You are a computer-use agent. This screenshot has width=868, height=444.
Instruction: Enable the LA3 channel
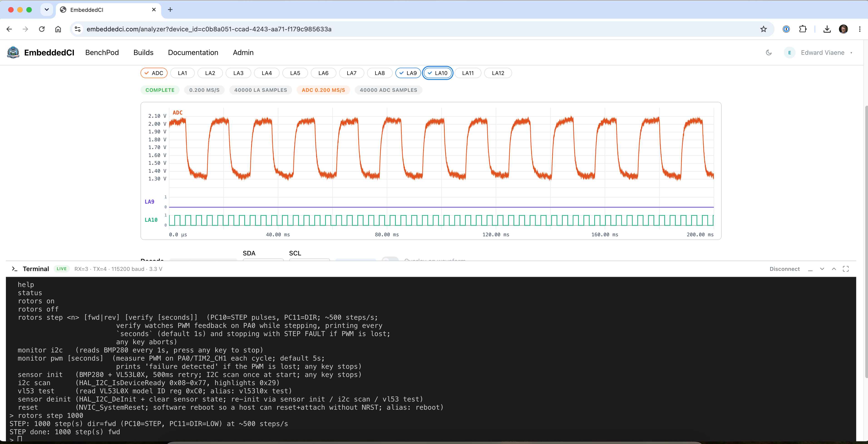(x=238, y=73)
